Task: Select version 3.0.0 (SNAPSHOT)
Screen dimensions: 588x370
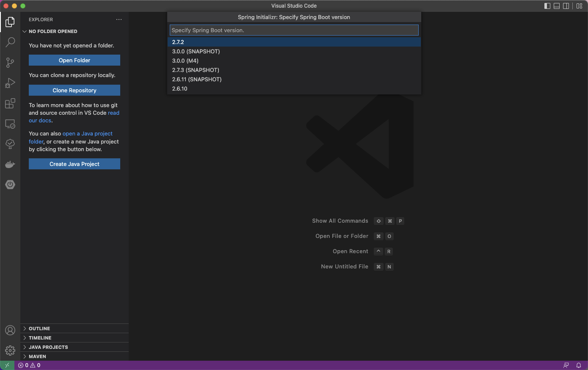Action: (x=294, y=51)
